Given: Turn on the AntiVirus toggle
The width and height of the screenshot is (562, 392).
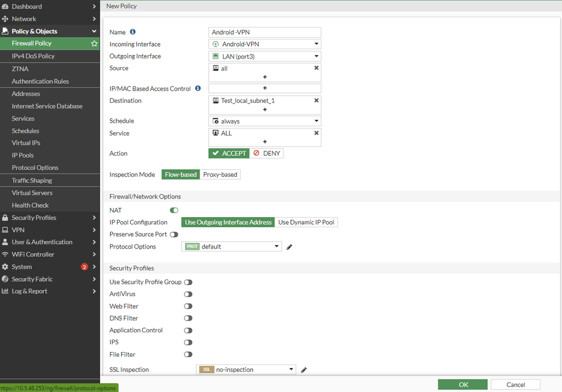Looking at the screenshot, I should click(x=188, y=294).
